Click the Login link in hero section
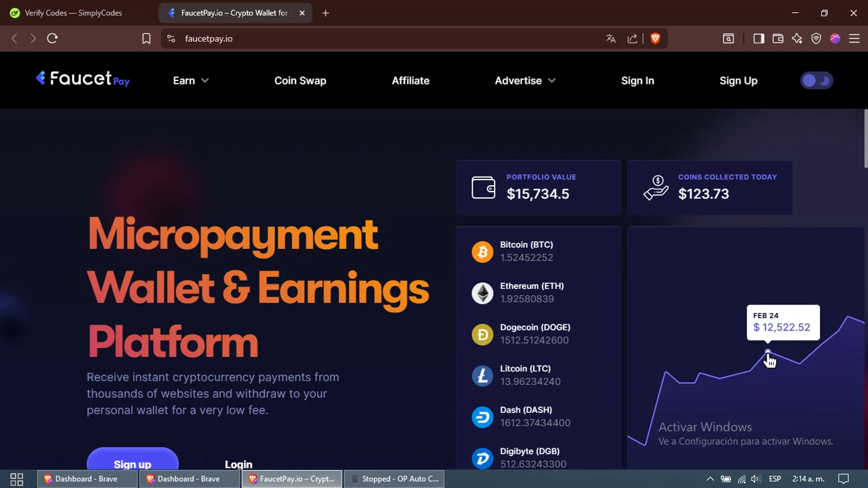Screen dimensions: 868x488 (x=238, y=464)
